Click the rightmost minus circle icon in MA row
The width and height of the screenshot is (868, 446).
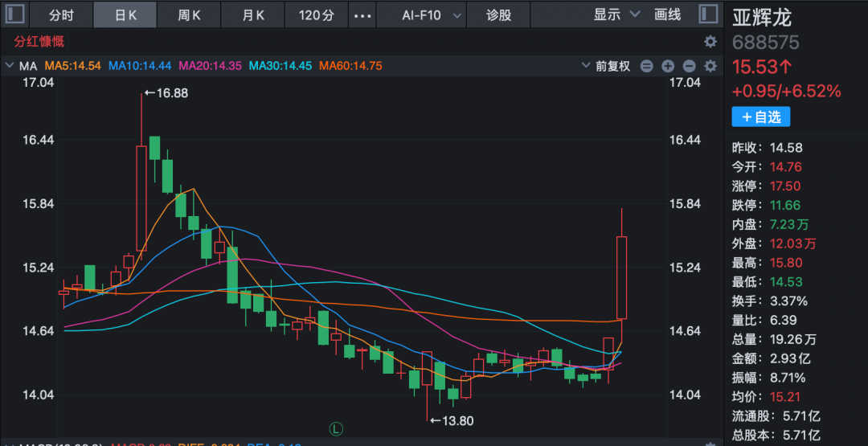(x=689, y=66)
